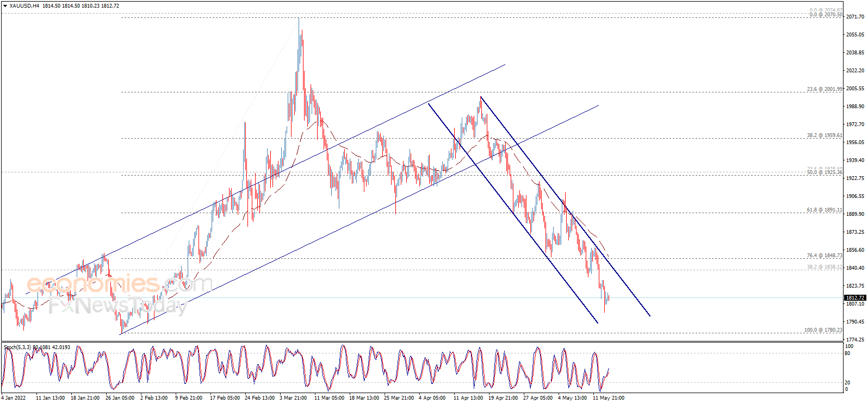The image size is (868, 404).
Task: Click the 61.8 @ 1891.11 Fibonacci label
Action: (824, 210)
